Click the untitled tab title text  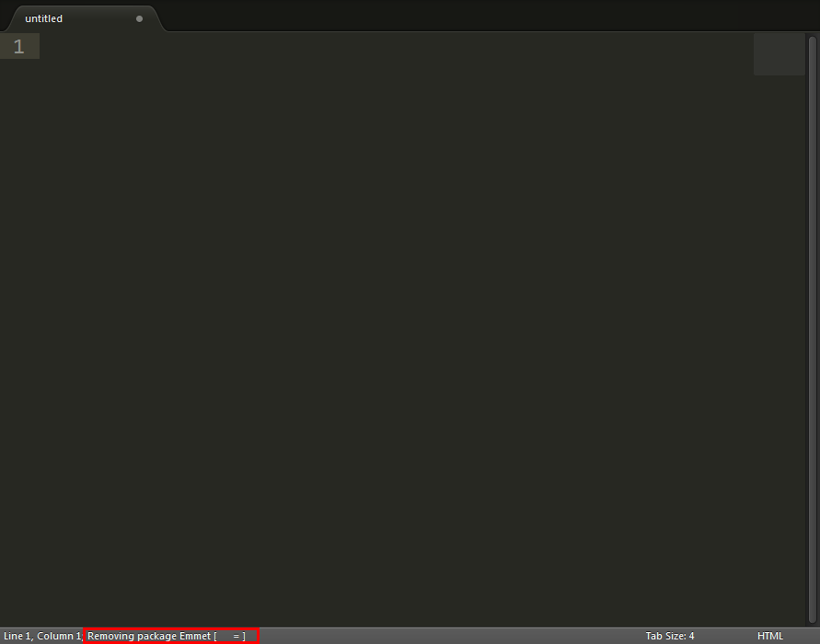tap(43, 18)
